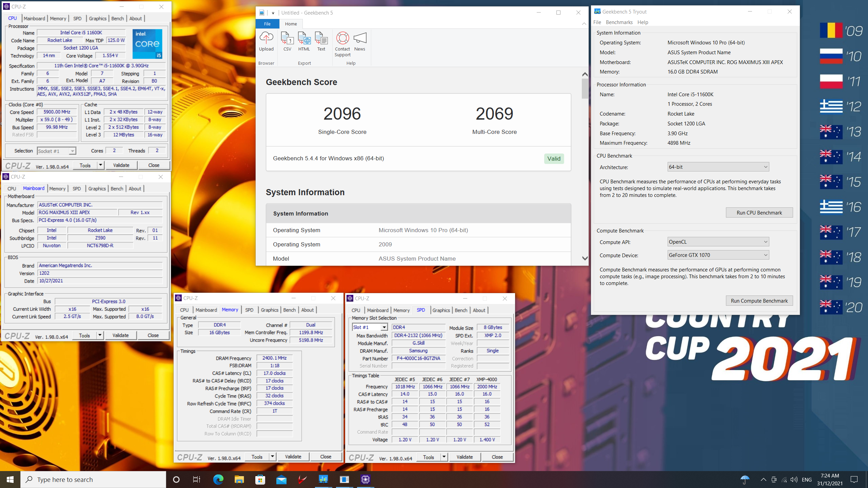The image size is (868, 488).
Task: Expand the Compute Device GeForce GTX 1070 dropdown
Action: [718, 255]
